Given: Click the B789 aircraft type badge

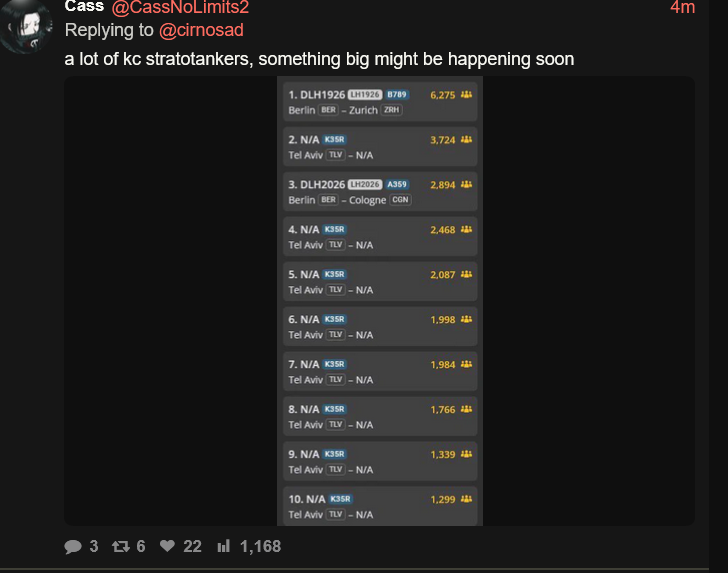Looking at the screenshot, I should (396, 95).
